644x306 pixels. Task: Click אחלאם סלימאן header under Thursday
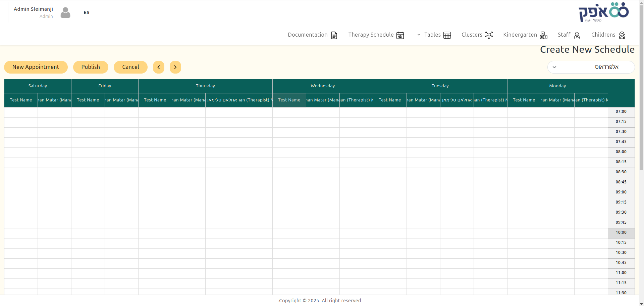coord(222,100)
